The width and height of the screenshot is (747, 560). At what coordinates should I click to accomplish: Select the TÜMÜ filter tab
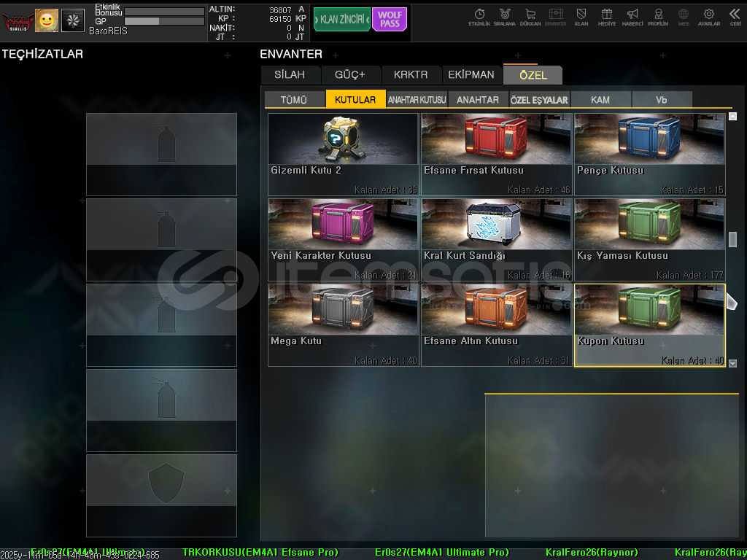294,100
